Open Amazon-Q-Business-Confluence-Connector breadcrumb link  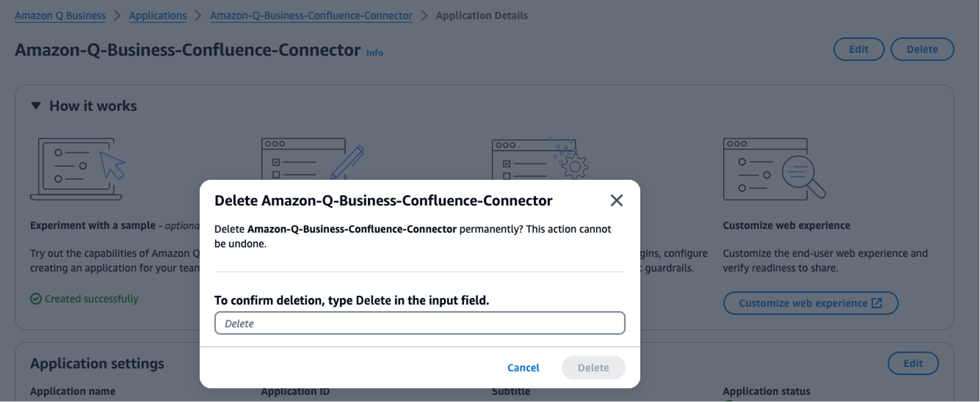(x=311, y=16)
